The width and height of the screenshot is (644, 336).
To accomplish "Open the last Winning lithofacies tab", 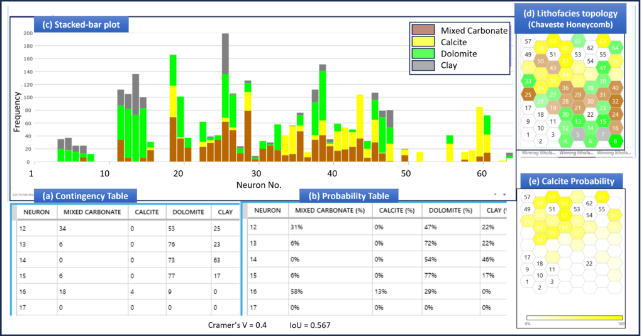I will pyautogui.click(x=614, y=153).
